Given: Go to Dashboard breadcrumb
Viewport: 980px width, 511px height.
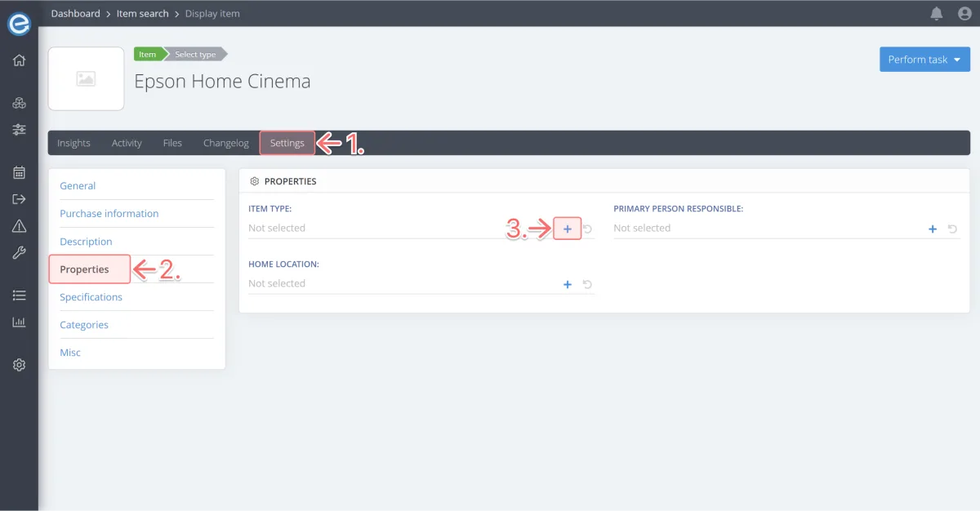Looking at the screenshot, I should [75, 13].
